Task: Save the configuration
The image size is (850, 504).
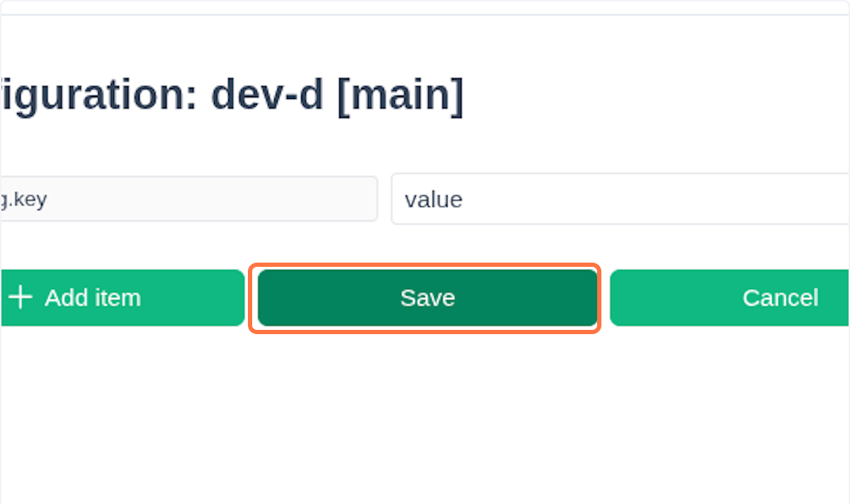Action: 427,298
